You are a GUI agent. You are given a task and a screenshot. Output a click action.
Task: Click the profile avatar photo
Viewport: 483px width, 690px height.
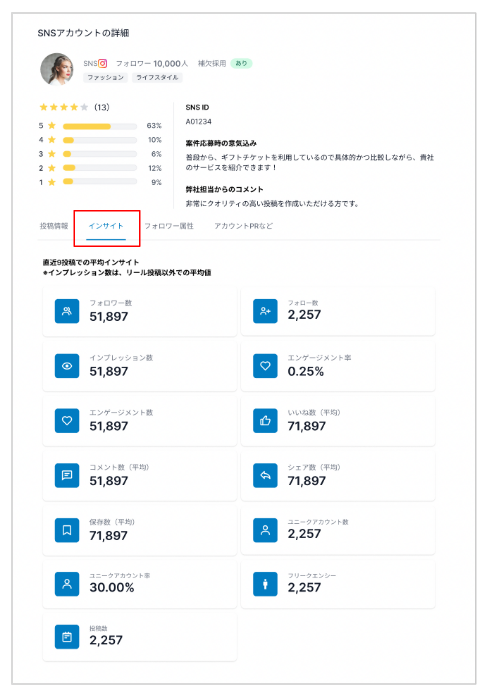click(57, 69)
